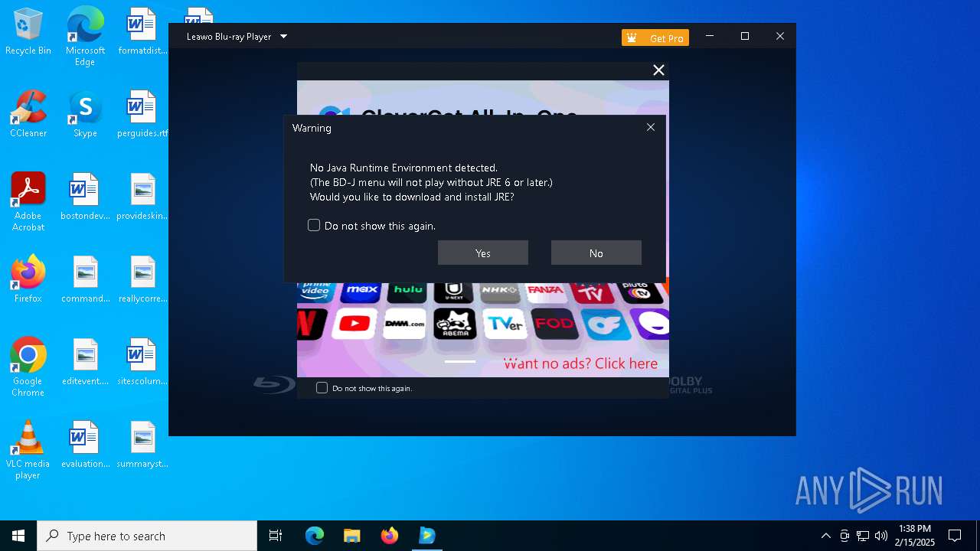Select the Microsoft Edge desktop shortcut
This screenshot has width=980, height=551.
[x=85, y=37]
